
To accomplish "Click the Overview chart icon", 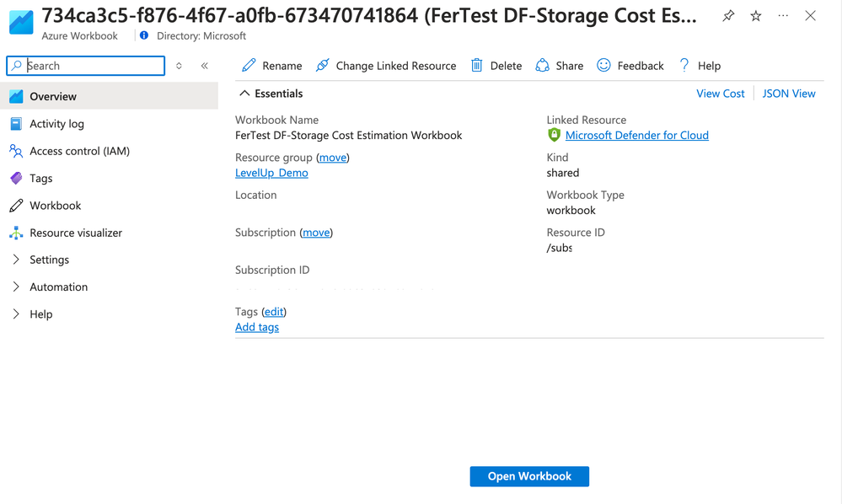I will click(x=16, y=96).
